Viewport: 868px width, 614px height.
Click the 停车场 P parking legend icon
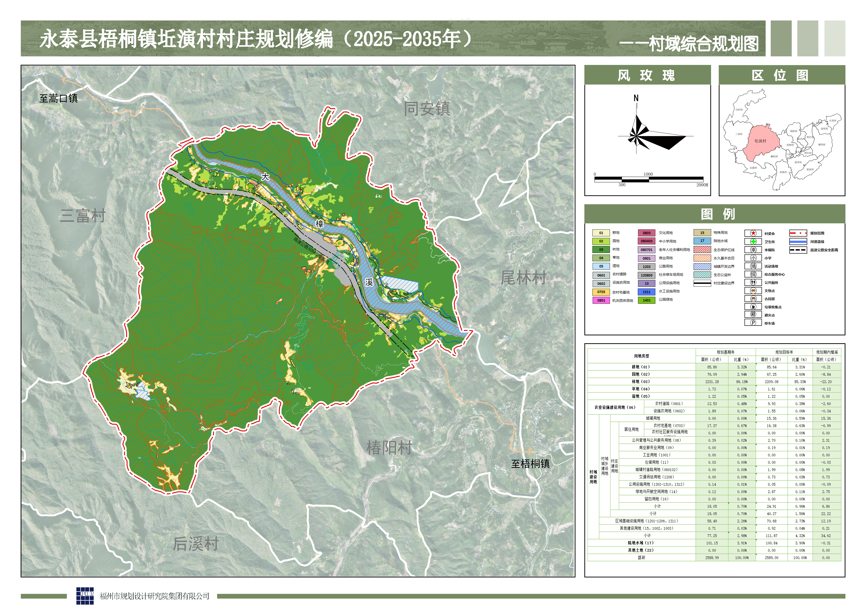[x=753, y=323]
